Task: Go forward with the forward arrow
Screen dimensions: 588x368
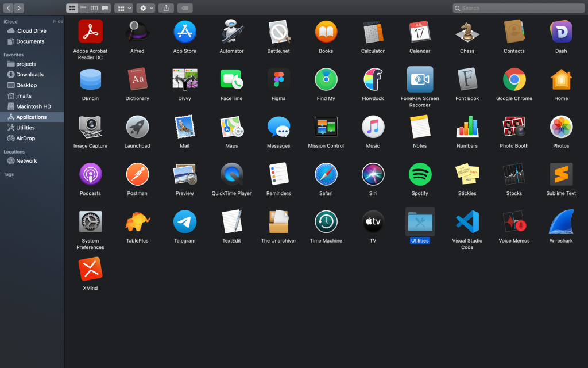Action: (x=19, y=8)
